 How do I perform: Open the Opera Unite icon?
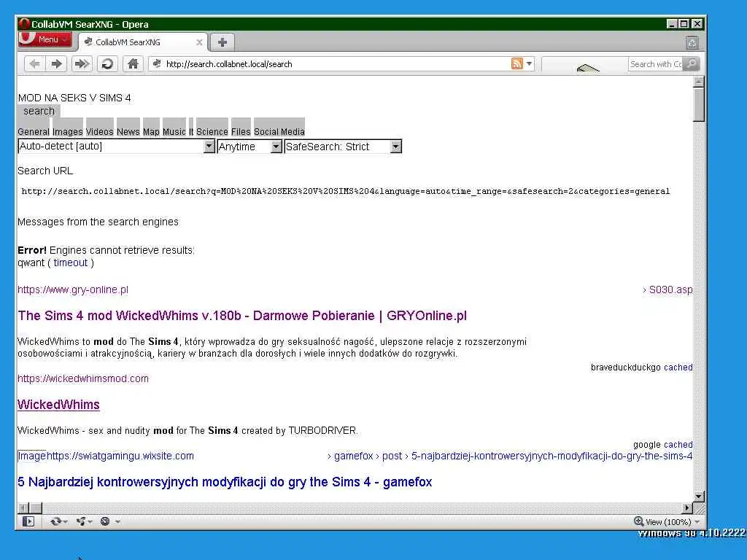[82, 521]
